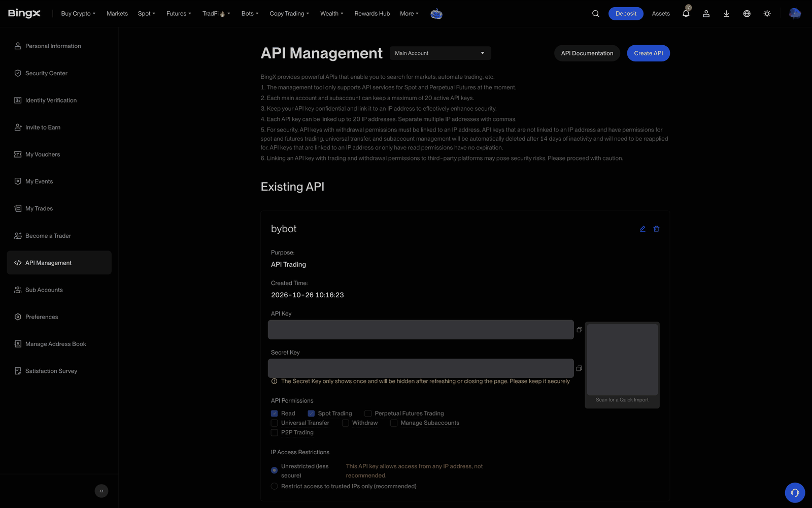812x508 pixels.
Task: Expand the More dropdown menu
Action: click(x=409, y=14)
